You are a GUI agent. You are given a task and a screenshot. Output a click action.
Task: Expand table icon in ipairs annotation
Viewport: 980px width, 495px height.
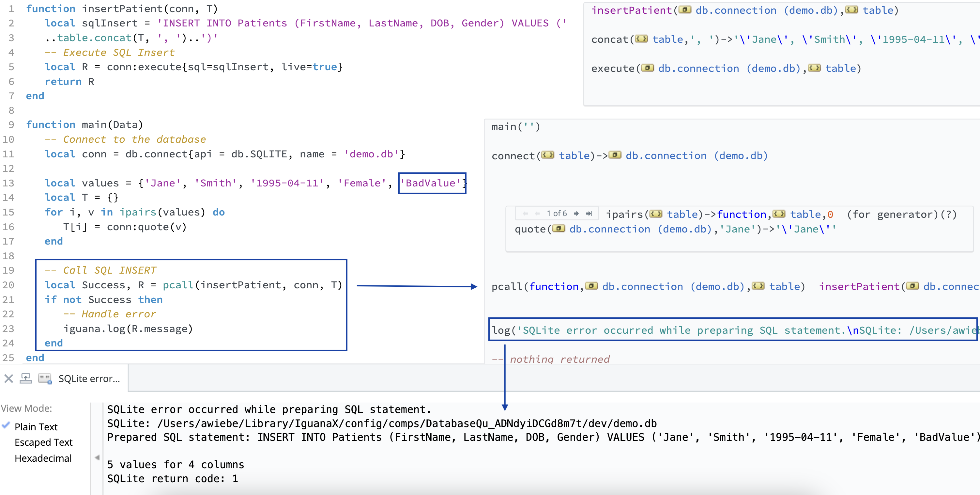point(655,214)
